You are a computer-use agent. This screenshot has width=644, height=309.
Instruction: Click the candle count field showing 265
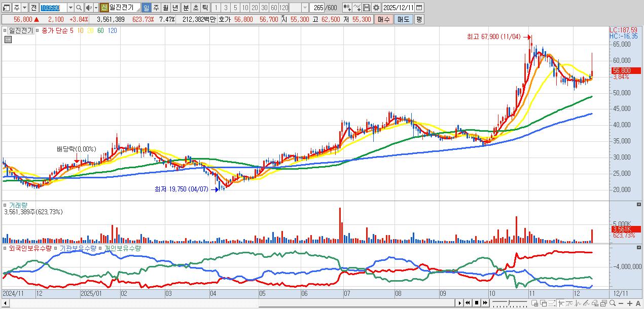[317, 8]
